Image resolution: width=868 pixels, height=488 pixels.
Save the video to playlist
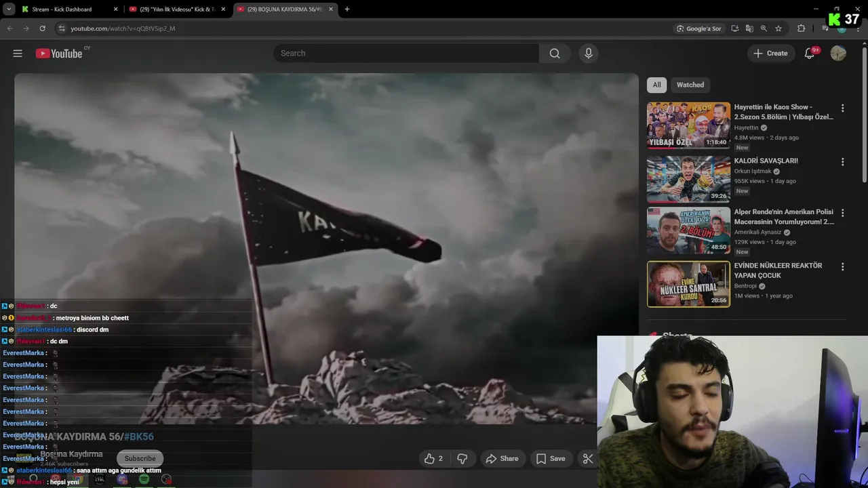pos(551,459)
